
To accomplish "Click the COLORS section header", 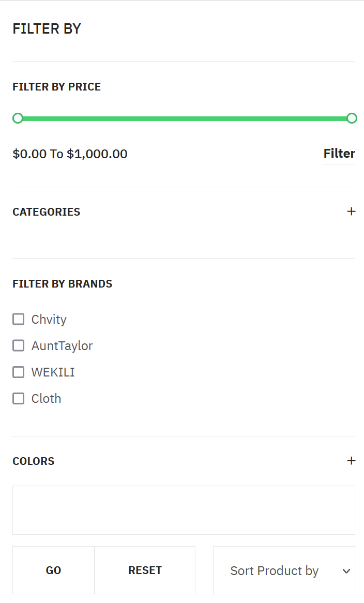I will click(x=34, y=461).
